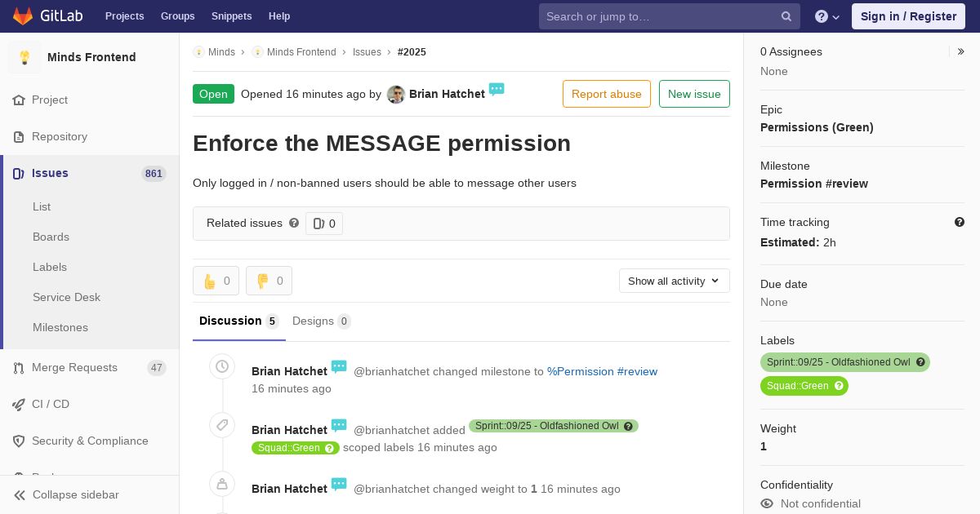Screen dimensions: 980x514
Task: Switch to the Designs tab
Action: pos(322,321)
